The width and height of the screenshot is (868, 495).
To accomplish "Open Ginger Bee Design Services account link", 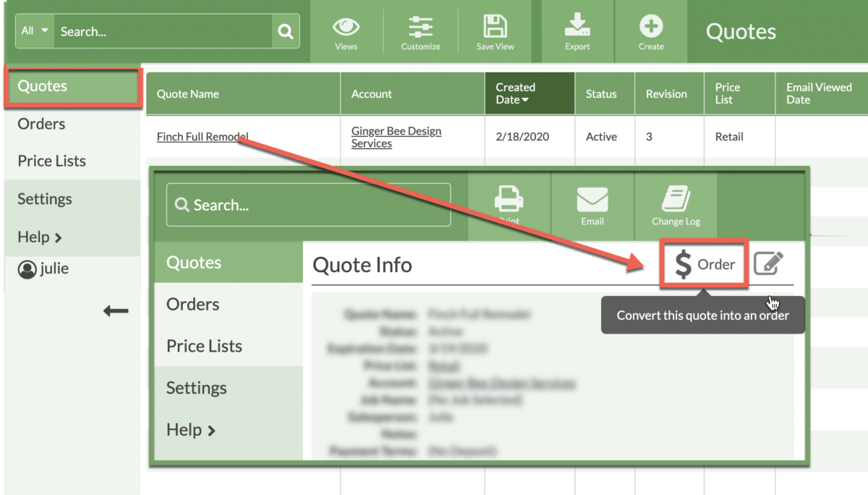I will click(396, 137).
